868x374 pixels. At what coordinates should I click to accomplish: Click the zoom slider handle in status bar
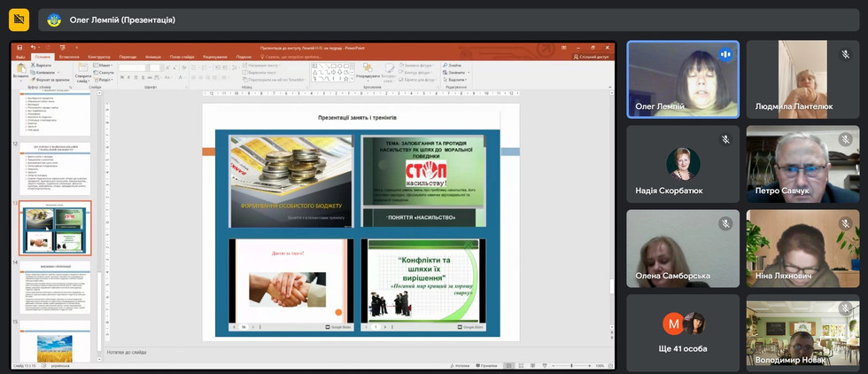(571, 366)
